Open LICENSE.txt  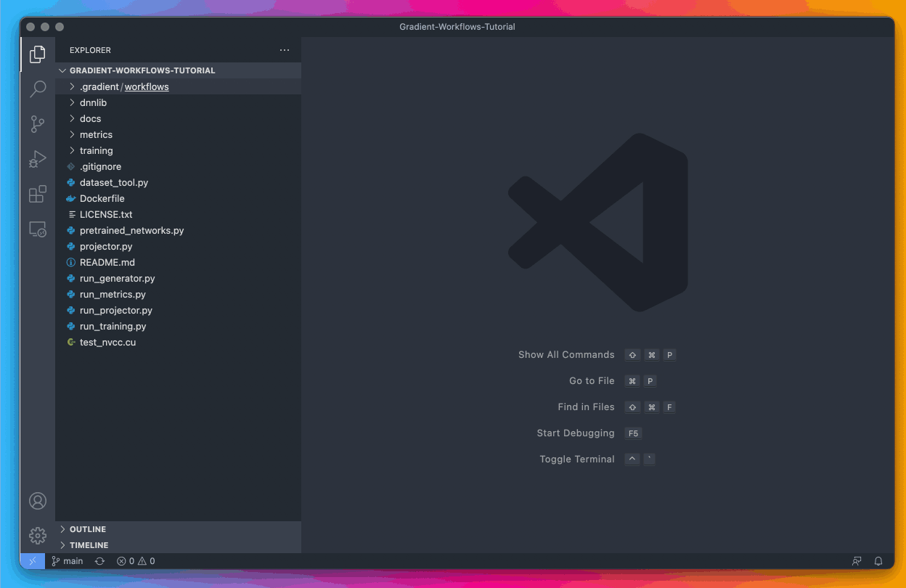(x=178, y=214)
